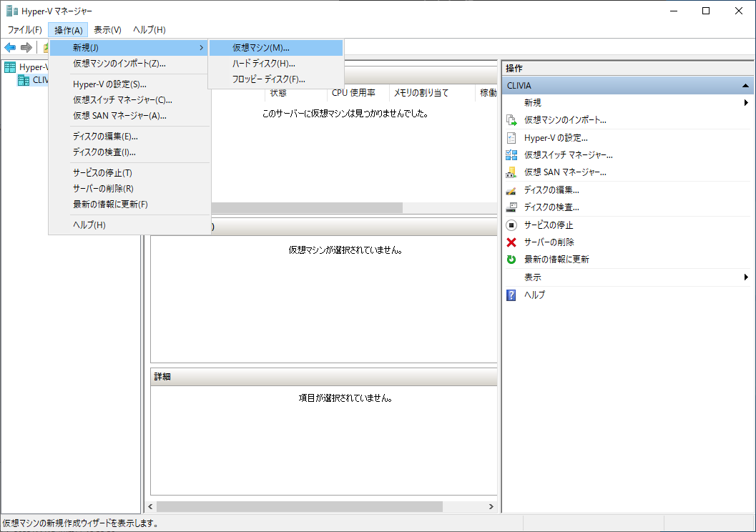Click 仮想マシンのインポート... link in Actions pane

coord(565,120)
